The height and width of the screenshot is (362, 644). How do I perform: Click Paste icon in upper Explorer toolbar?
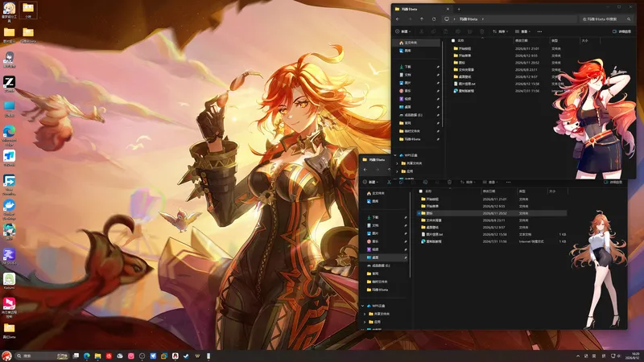[446, 31]
